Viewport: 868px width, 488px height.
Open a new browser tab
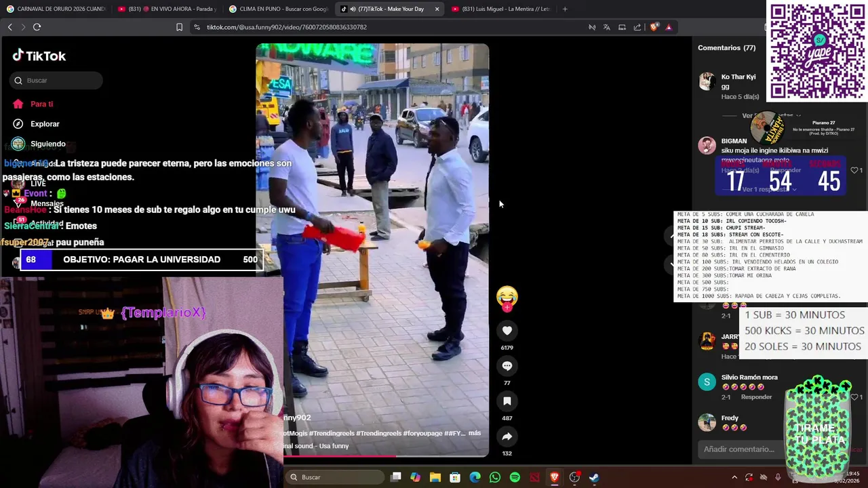pos(565,9)
